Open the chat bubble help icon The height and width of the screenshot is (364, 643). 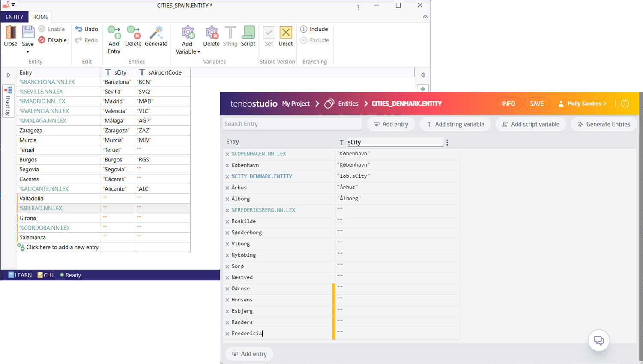(598, 341)
